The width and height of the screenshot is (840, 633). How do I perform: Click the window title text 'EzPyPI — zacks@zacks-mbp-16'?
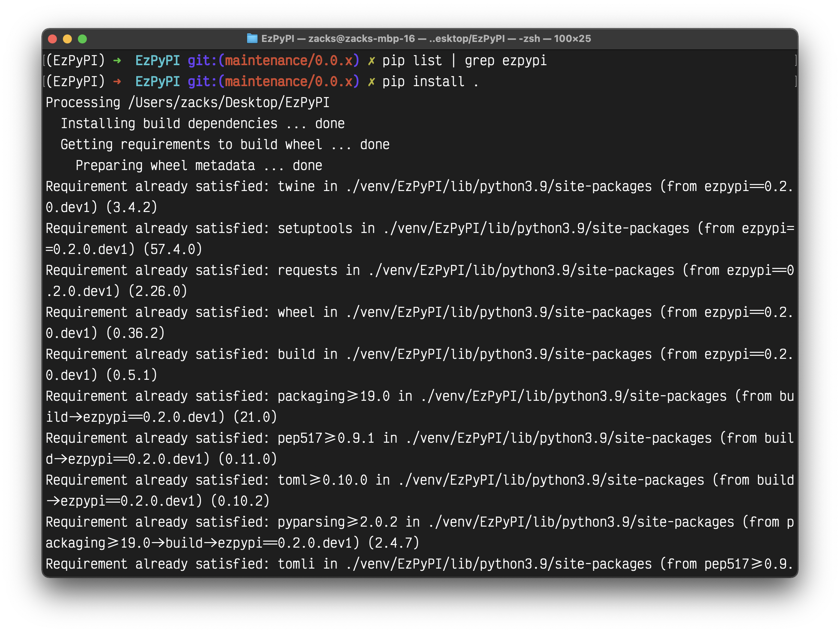[x=338, y=38]
